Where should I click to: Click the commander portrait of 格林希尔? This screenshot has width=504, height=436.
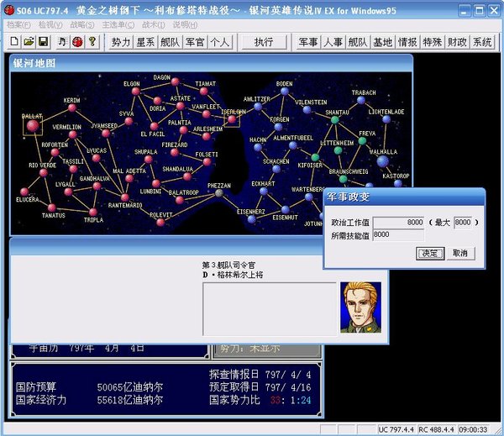tap(361, 307)
